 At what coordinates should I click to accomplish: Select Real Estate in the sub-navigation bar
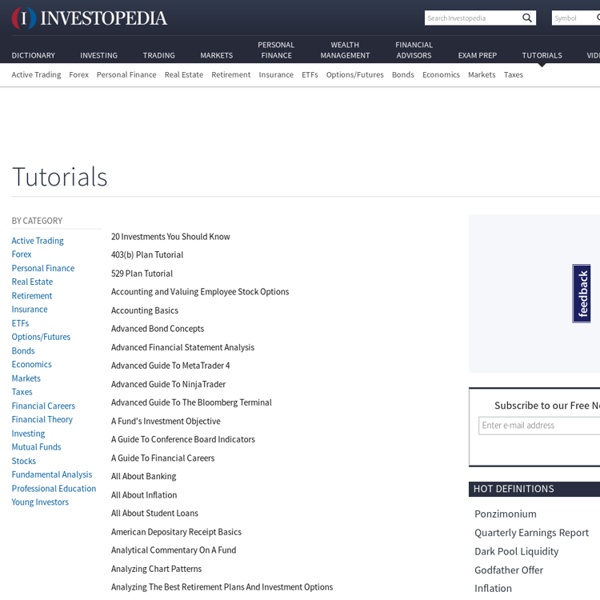tap(184, 75)
